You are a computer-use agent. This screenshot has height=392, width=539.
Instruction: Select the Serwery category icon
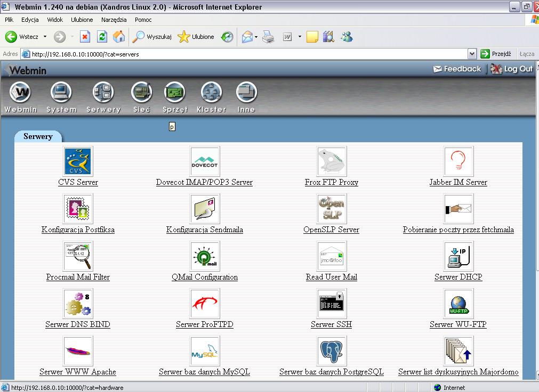(103, 92)
